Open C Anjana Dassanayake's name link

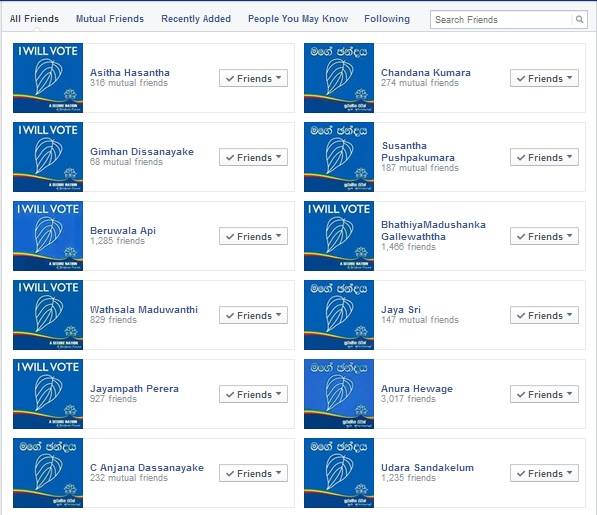147,467
